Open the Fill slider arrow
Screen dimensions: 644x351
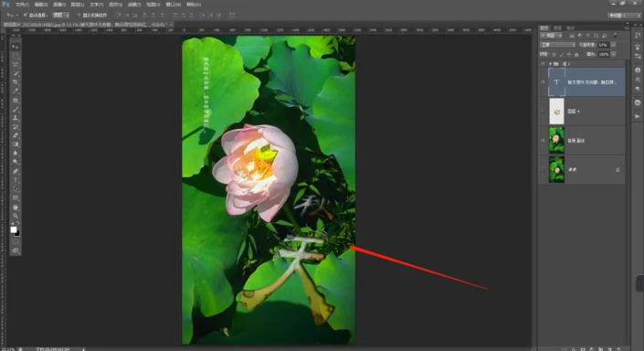(x=613, y=54)
